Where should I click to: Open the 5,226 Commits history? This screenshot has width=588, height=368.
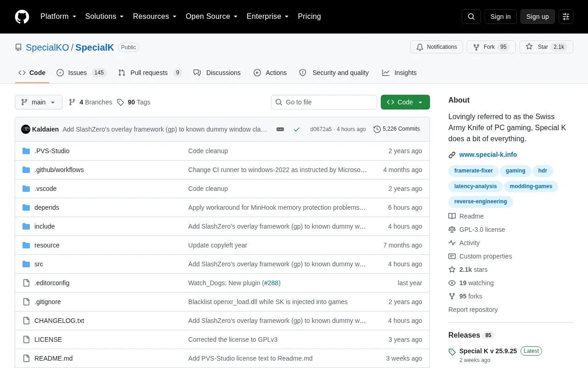point(396,129)
